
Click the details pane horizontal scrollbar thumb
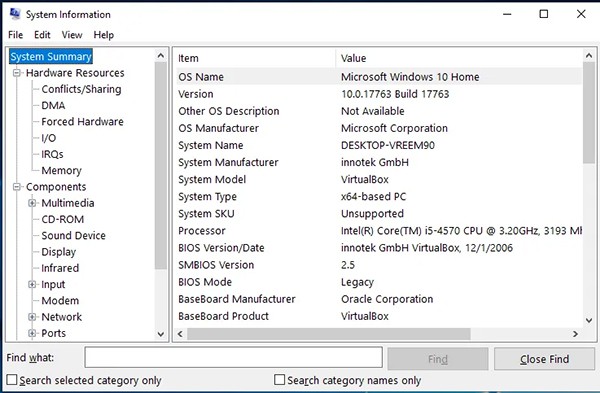(x=329, y=334)
